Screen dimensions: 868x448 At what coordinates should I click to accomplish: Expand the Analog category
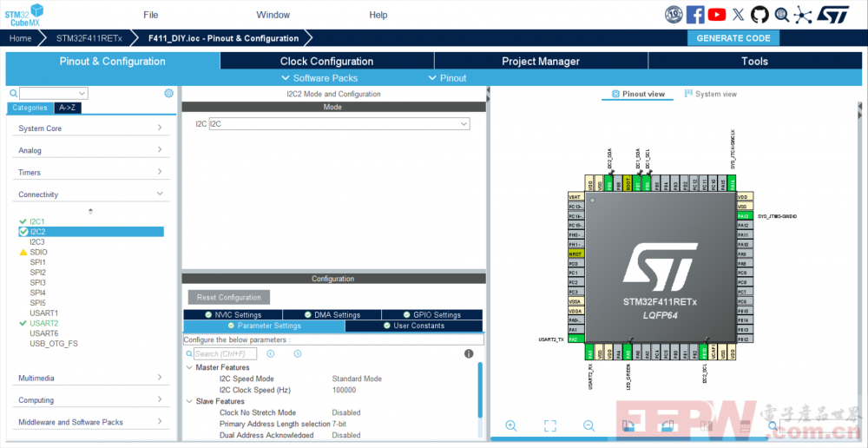(91, 150)
